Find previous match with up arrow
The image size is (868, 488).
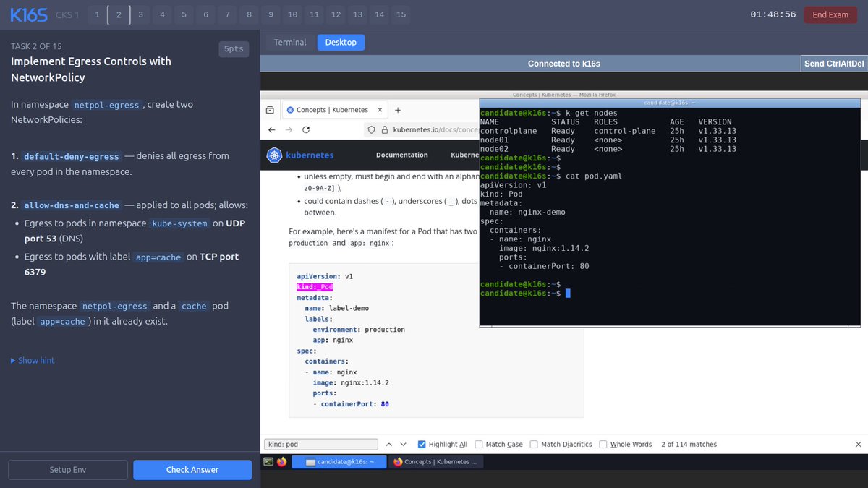point(388,444)
